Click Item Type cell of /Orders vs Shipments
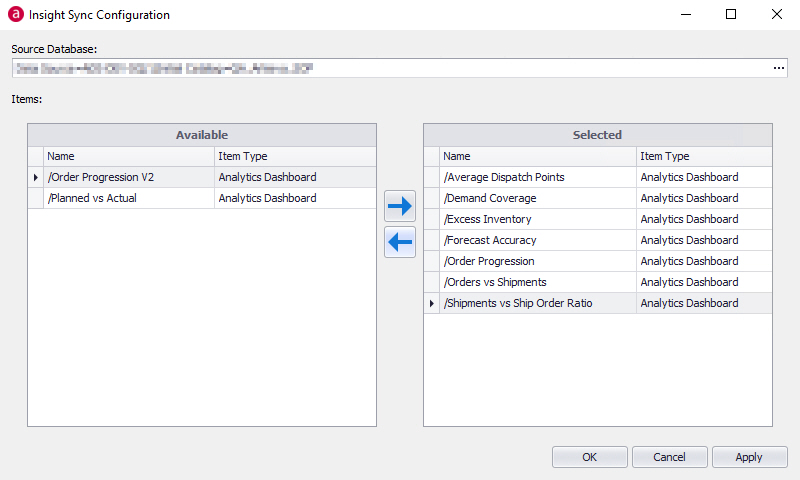This screenshot has width=800, height=480. 704,282
